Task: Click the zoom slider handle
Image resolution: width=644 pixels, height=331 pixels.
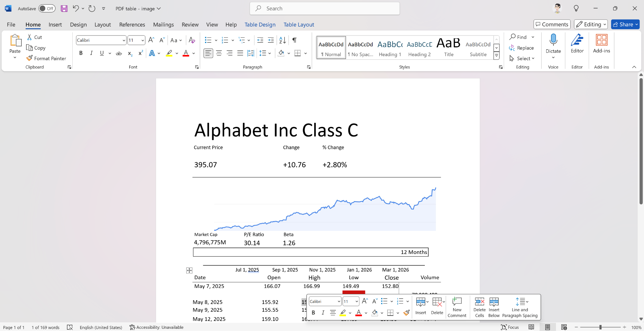Action: (600, 327)
